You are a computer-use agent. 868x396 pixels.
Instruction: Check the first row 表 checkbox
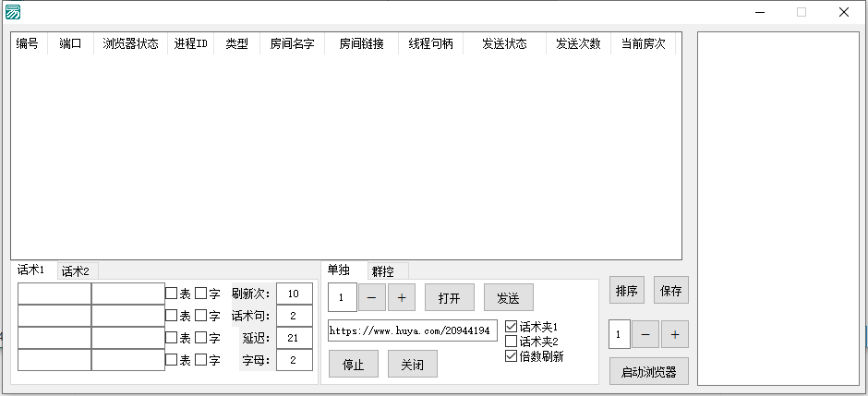172,294
